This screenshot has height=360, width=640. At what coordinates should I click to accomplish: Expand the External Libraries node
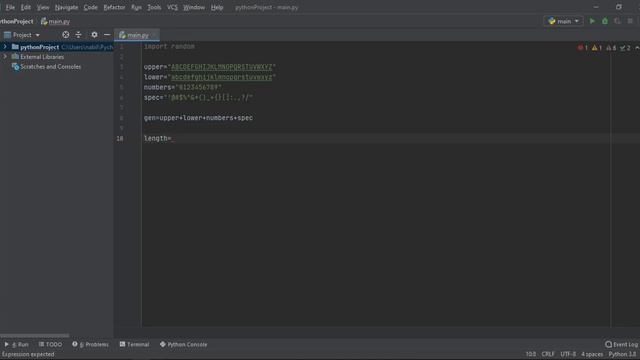pos(5,57)
